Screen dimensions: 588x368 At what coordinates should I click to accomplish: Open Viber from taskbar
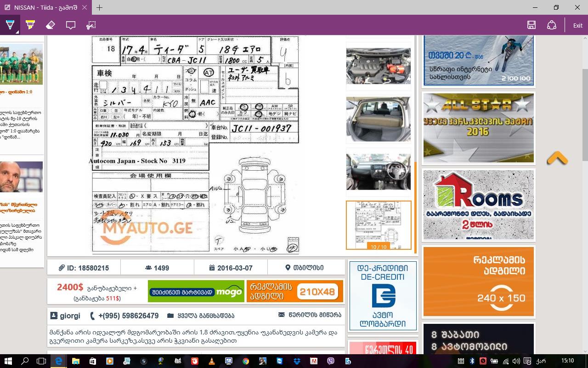pyautogui.click(x=331, y=361)
